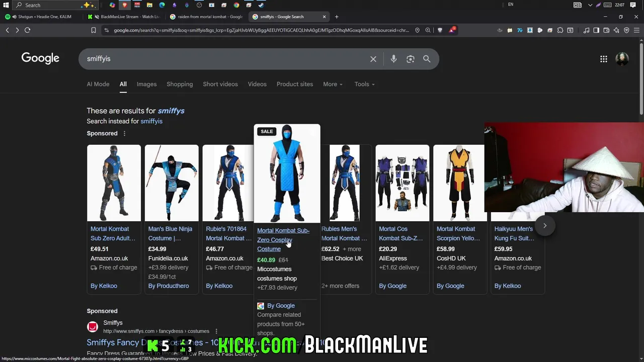Open the Brave hamburger main menu
The image size is (644, 362).
636,30
